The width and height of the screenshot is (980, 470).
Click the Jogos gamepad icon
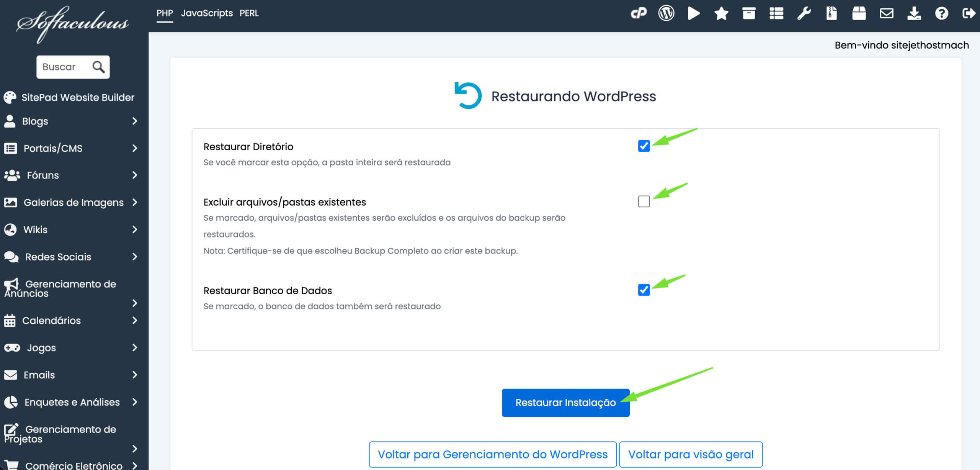tap(12, 348)
